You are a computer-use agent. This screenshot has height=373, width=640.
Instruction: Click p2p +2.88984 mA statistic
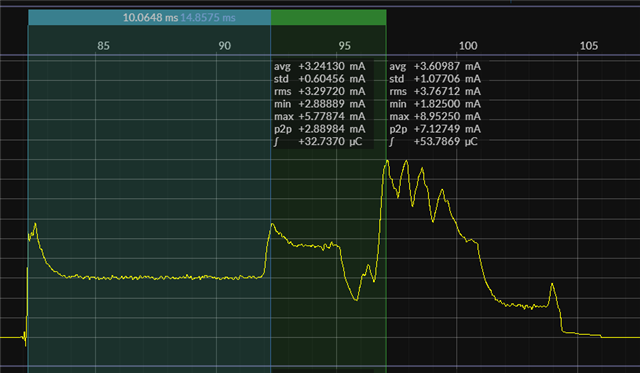tap(320, 129)
